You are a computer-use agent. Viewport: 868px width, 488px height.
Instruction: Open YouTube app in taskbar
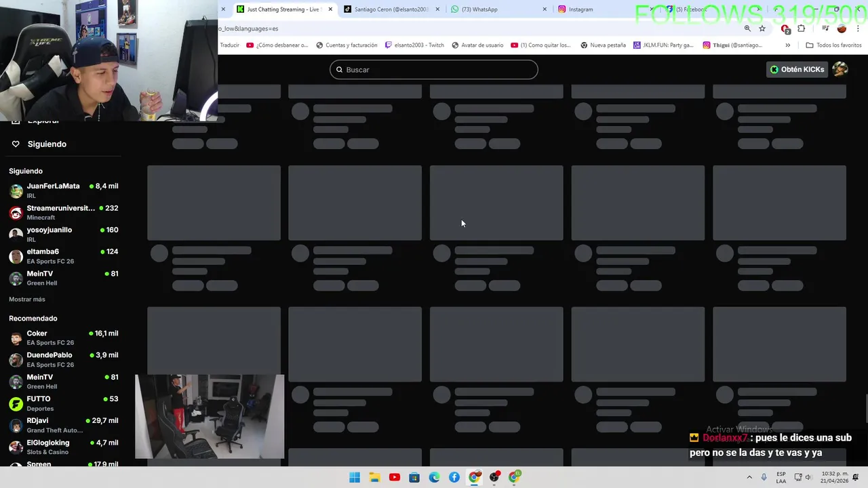[x=395, y=477]
